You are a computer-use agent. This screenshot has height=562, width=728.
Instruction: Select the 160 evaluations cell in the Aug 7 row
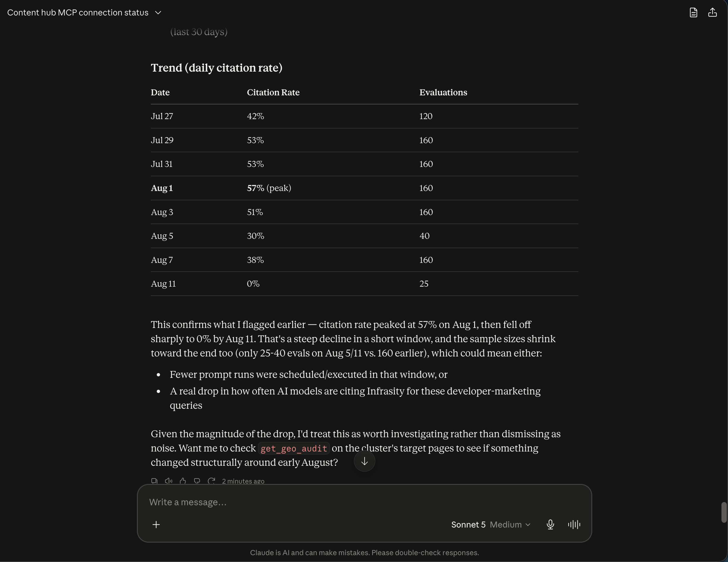426,260
